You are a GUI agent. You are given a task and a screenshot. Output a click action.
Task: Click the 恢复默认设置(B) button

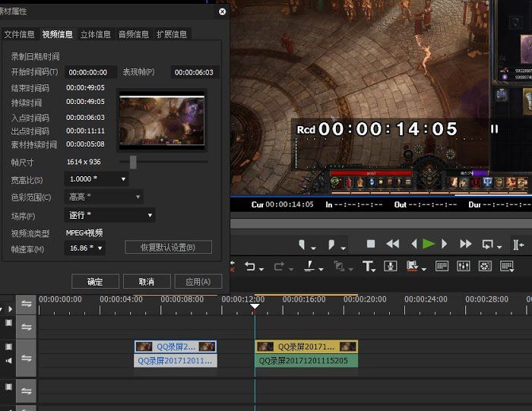168,247
